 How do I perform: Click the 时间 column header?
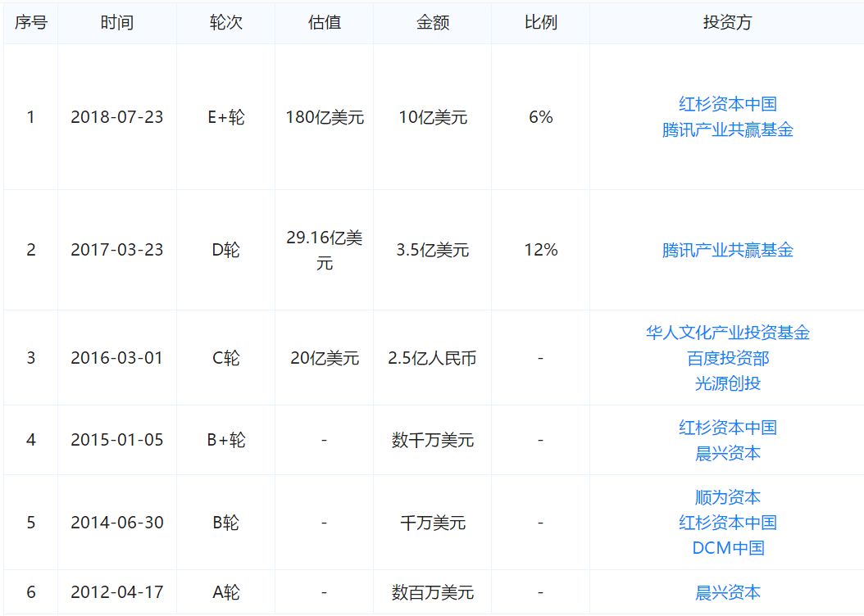pyautogui.click(x=117, y=23)
